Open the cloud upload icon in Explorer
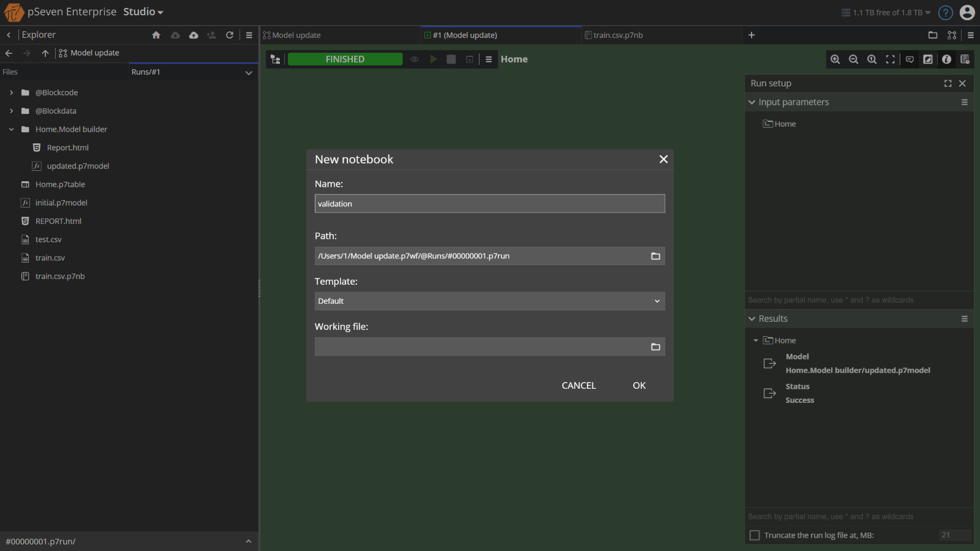The image size is (980, 551). point(194,35)
